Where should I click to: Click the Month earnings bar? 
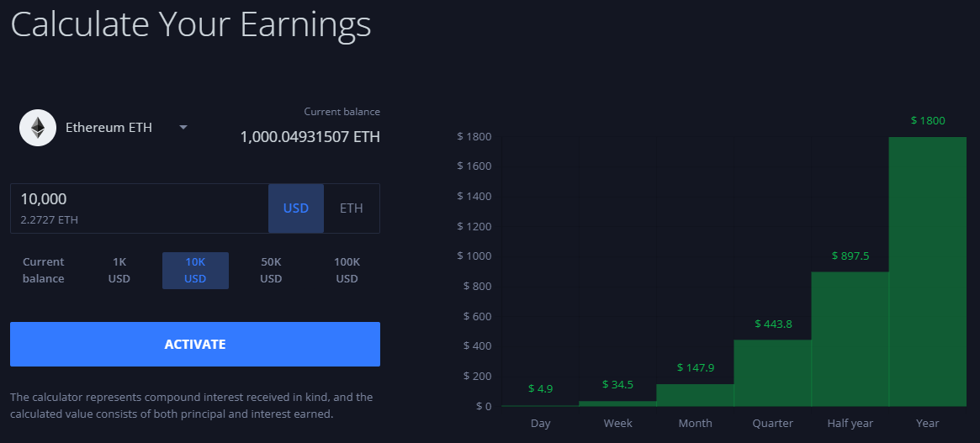pos(695,395)
